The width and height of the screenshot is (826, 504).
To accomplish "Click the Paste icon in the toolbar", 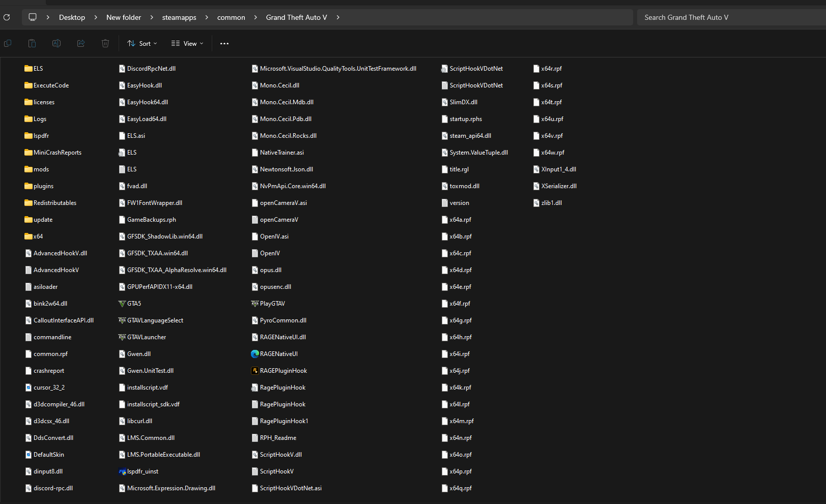I will pos(32,44).
